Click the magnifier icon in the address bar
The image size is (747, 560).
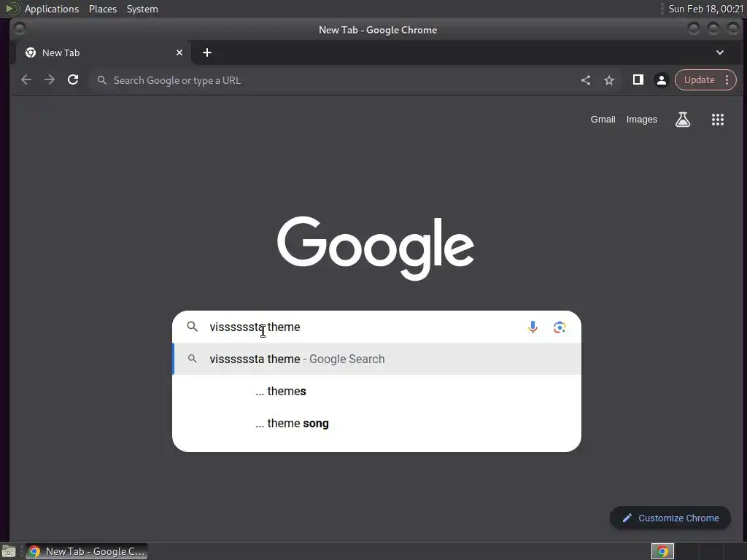pyautogui.click(x=101, y=80)
